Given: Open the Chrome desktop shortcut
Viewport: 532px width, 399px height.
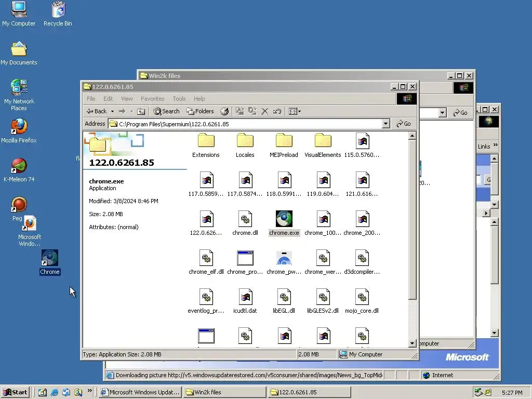Looking at the screenshot, I should [x=50, y=262].
